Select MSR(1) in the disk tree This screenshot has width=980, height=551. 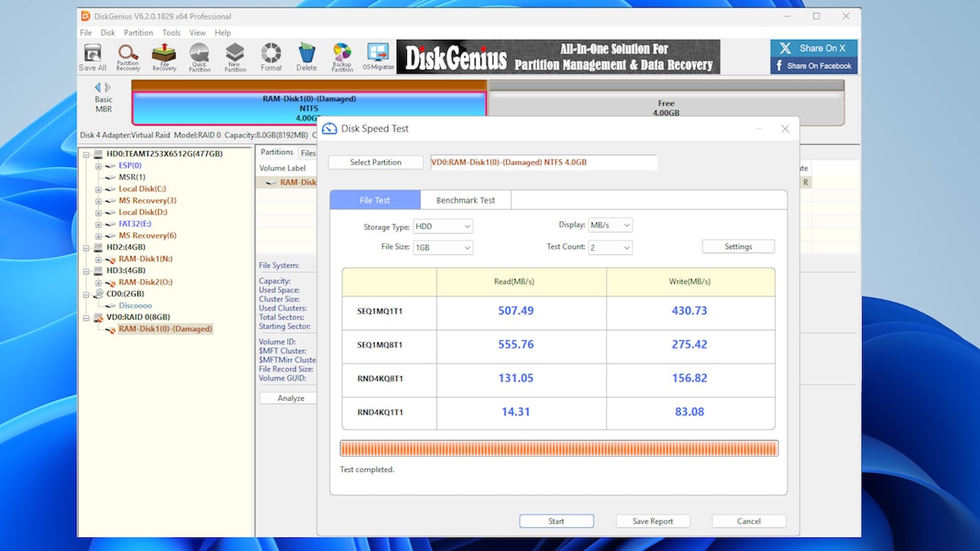click(x=132, y=177)
